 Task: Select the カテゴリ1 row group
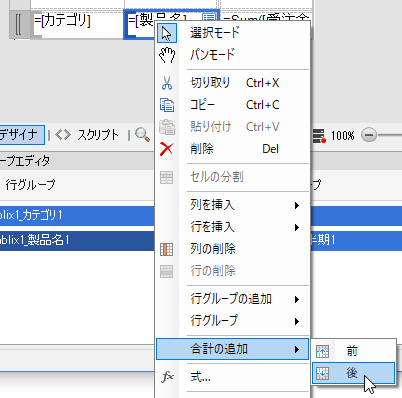77,215
